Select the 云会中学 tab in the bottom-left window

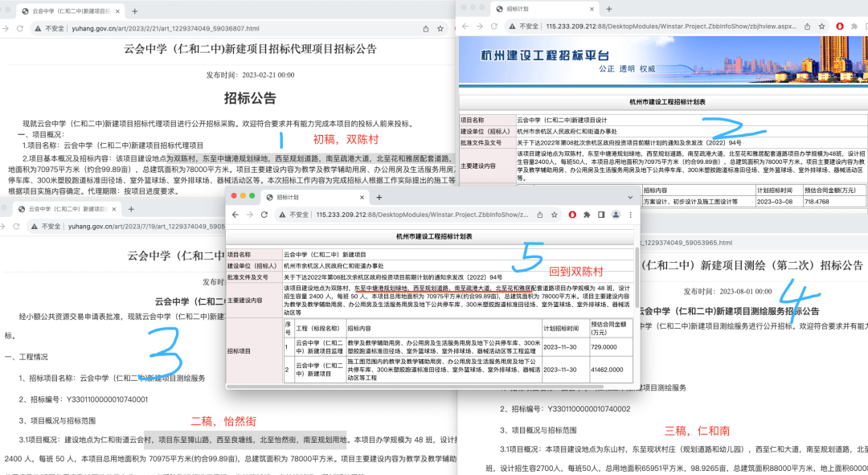coord(67,209)
